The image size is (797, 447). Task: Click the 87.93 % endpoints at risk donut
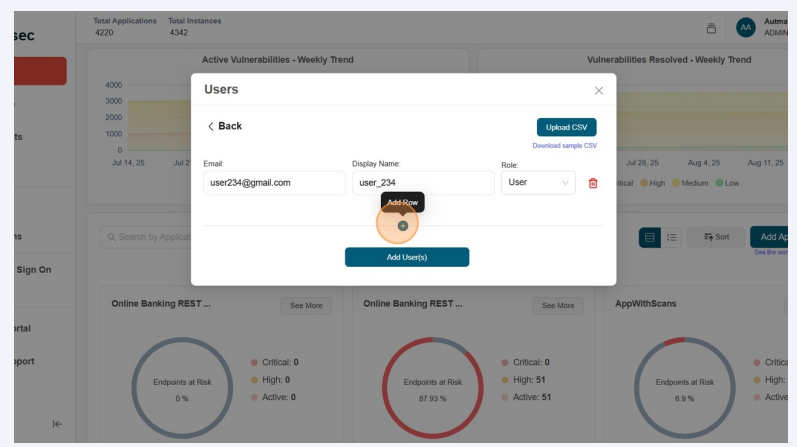(x=433, y=388)
